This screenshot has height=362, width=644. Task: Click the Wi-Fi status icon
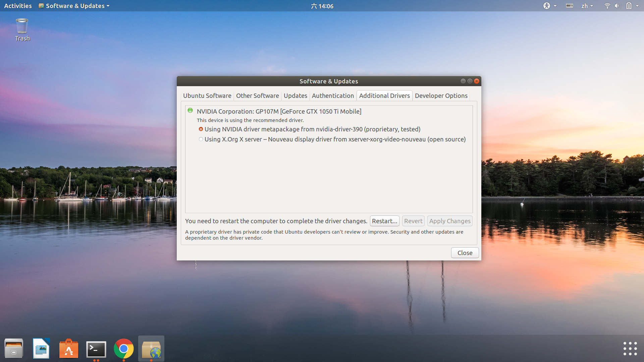click(607, 6)
